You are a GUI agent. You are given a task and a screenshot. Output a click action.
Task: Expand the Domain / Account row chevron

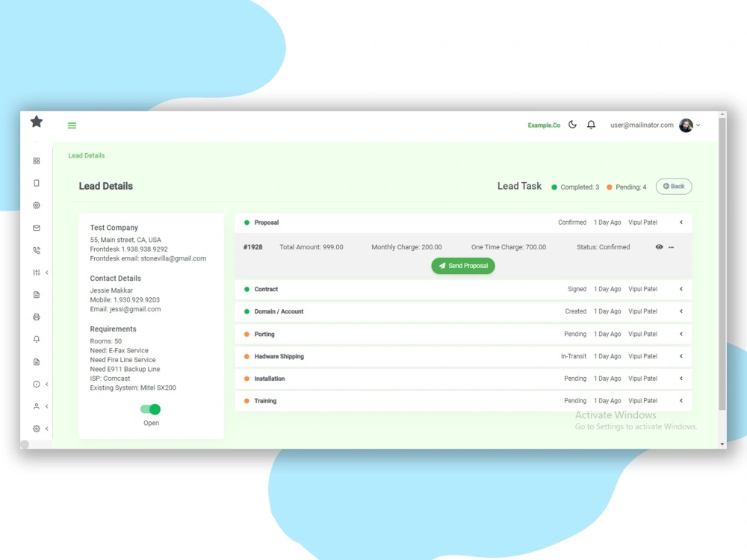click(681, 311)
